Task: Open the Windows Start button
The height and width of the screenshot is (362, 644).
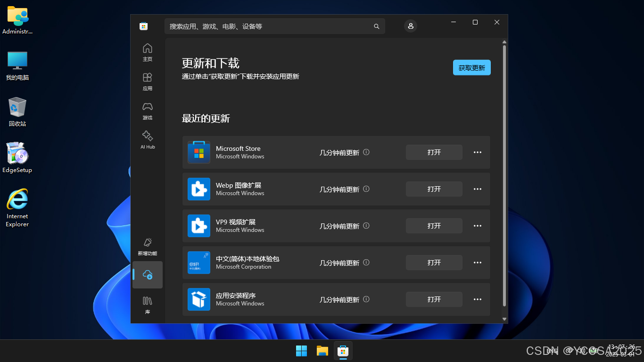Action: point(302,351)
